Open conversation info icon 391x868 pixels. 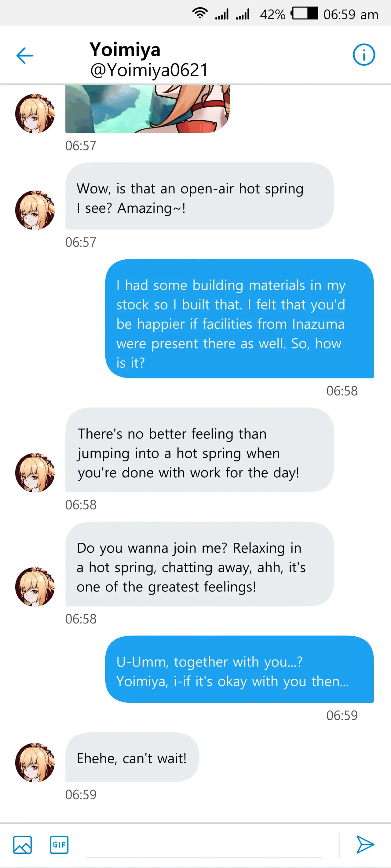click(x=363, y=55)
